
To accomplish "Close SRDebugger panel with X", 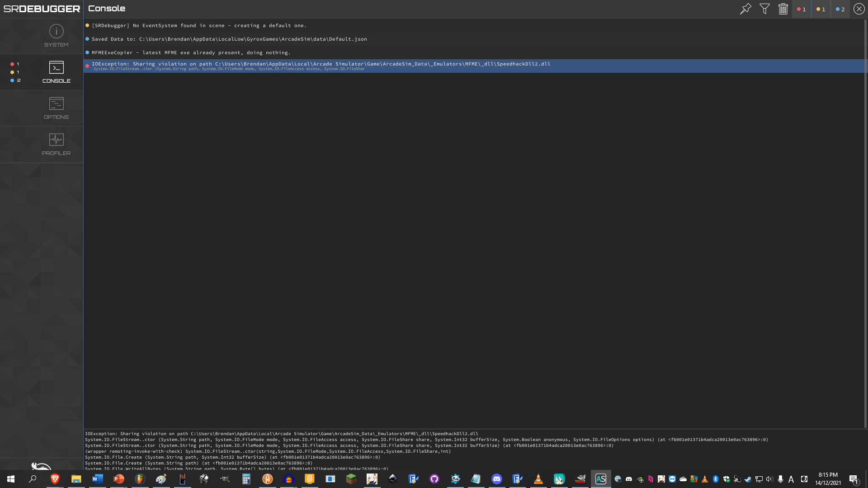I will click(859, 9).
